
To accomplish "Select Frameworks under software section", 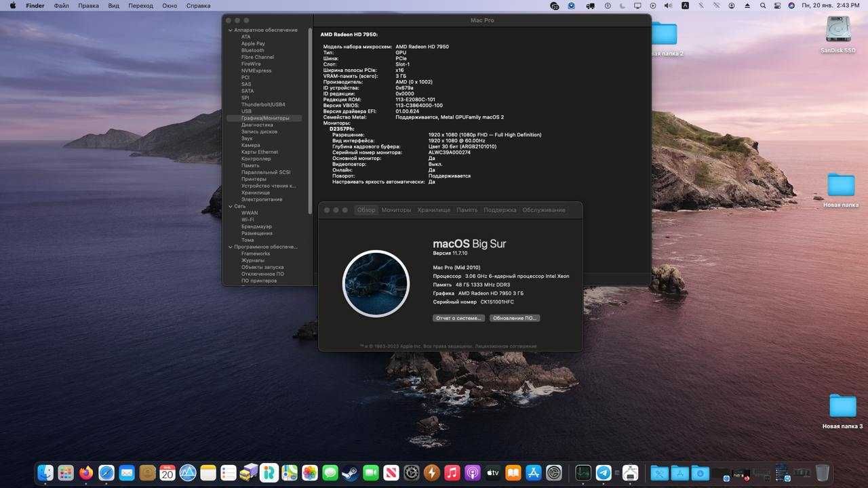I will click(x=254, y=253).
